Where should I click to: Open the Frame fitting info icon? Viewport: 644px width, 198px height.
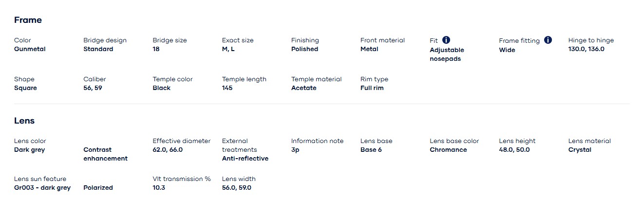(548, 40)
